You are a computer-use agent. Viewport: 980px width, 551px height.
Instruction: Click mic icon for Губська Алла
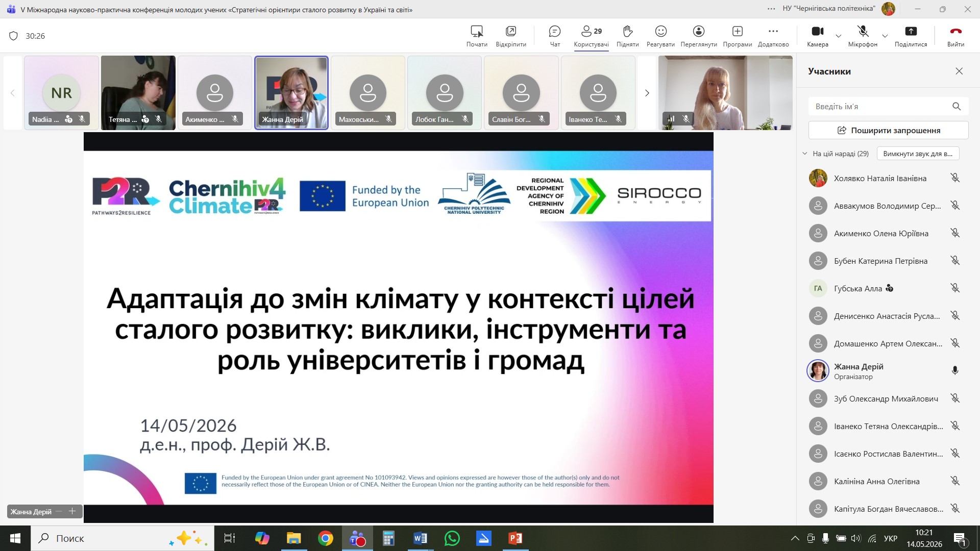955,288
